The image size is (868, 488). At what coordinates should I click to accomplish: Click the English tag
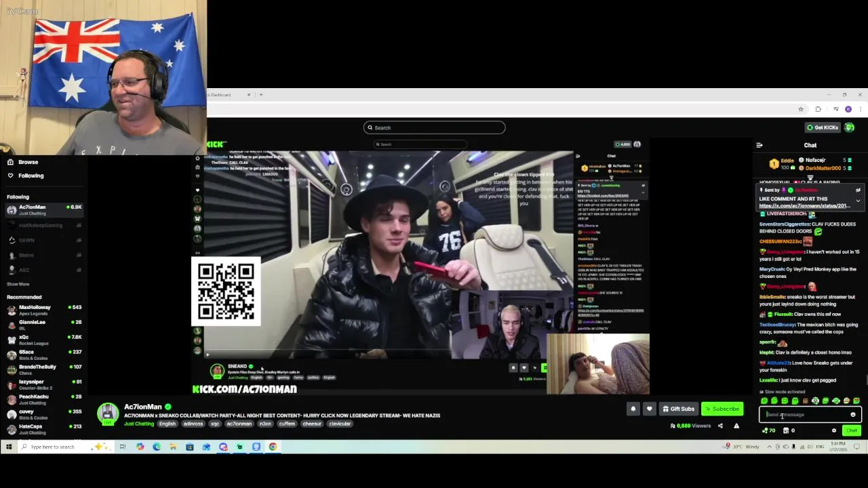(x=167, y=424)
